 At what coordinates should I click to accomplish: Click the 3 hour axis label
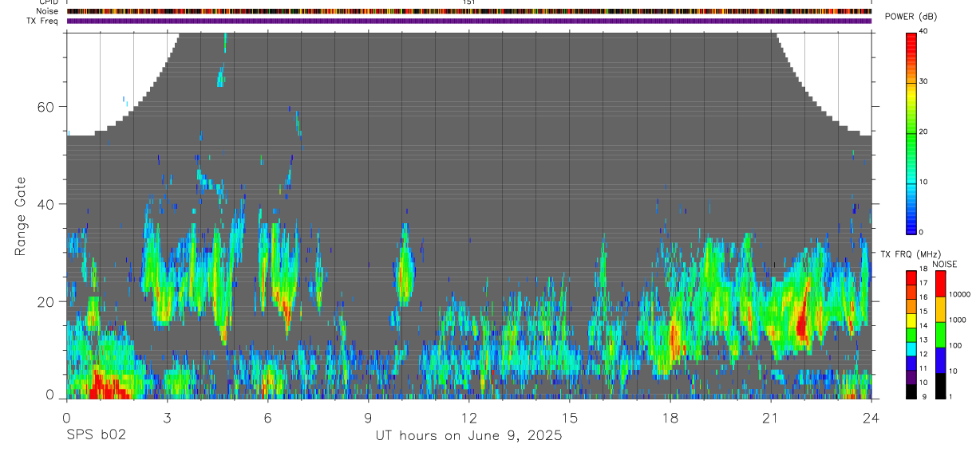(x=167, y=417)
